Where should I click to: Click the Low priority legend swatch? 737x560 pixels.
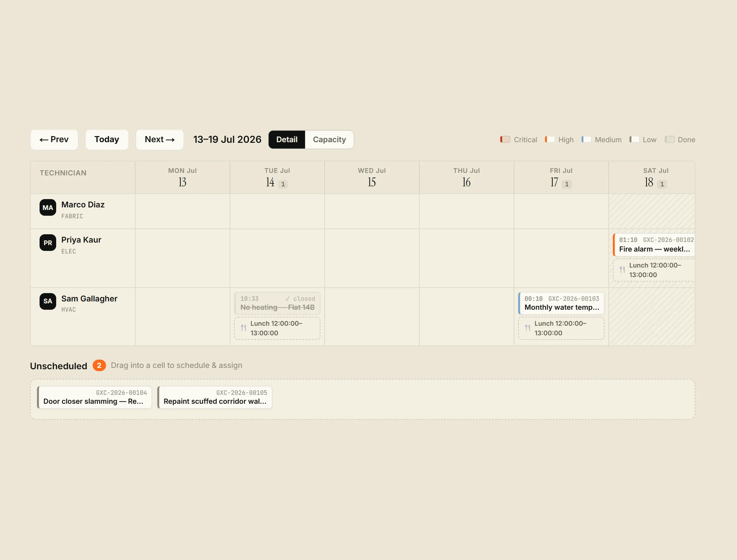pos(634,139)
